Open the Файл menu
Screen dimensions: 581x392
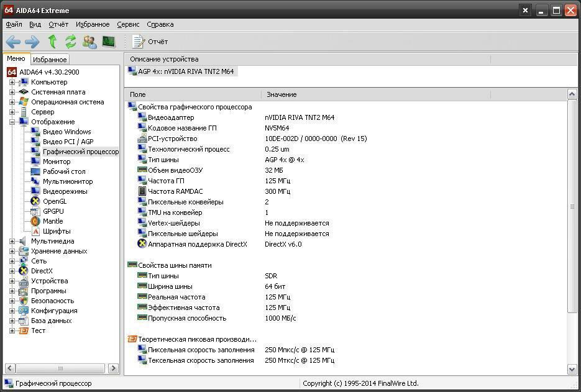click(x=14, y=24)
